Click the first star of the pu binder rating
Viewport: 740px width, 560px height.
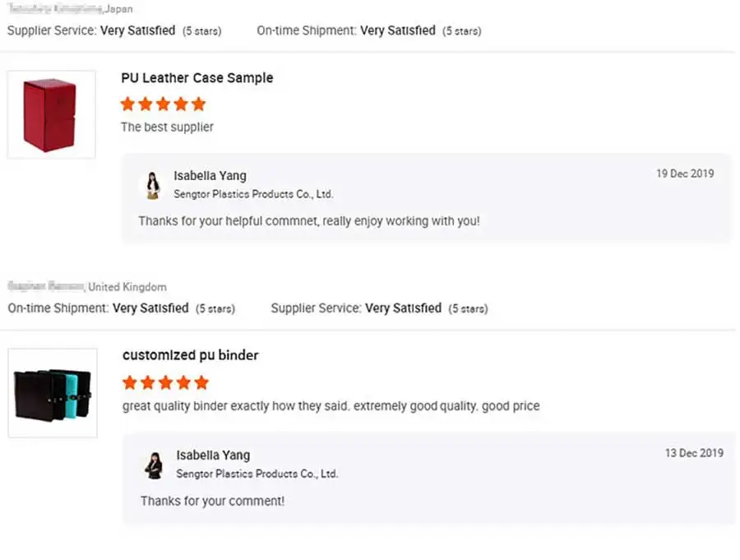130,382
